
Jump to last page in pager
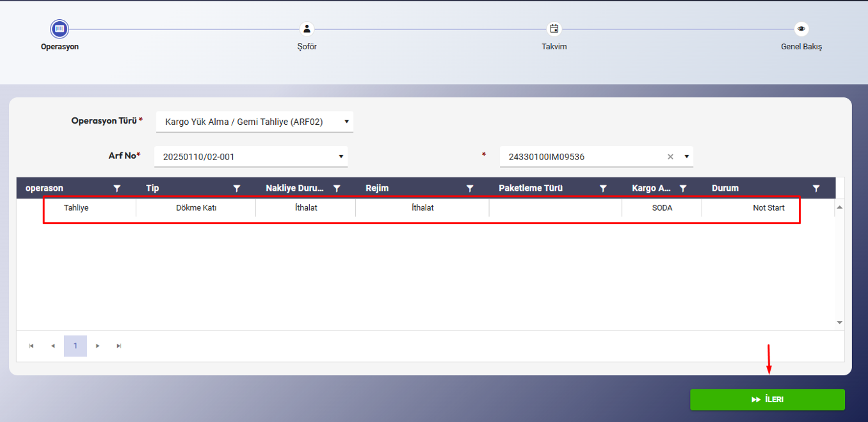119,346
